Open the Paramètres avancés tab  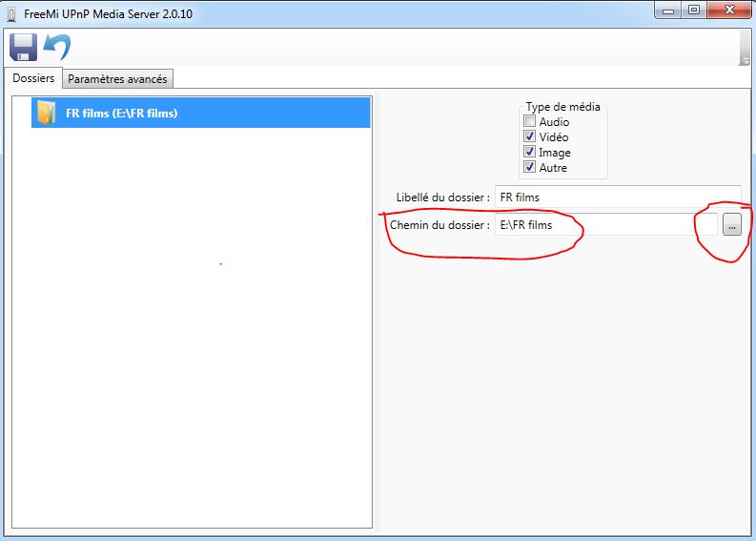coord(117,79)
